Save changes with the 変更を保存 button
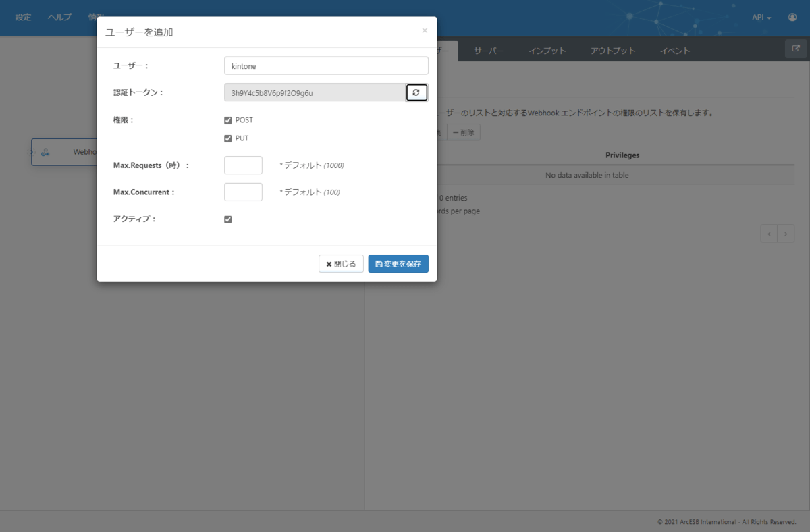 pos(398,263)
